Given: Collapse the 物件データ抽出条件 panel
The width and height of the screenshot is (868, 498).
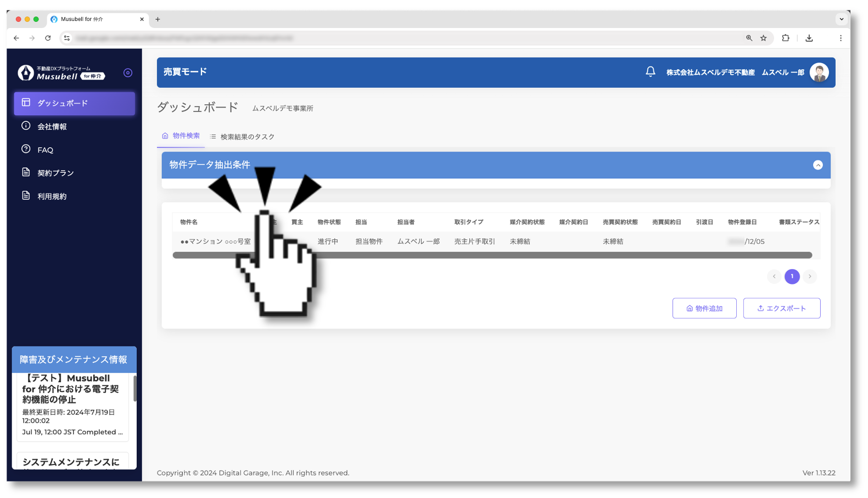Looking at the screenshot, I should (817, 165).
